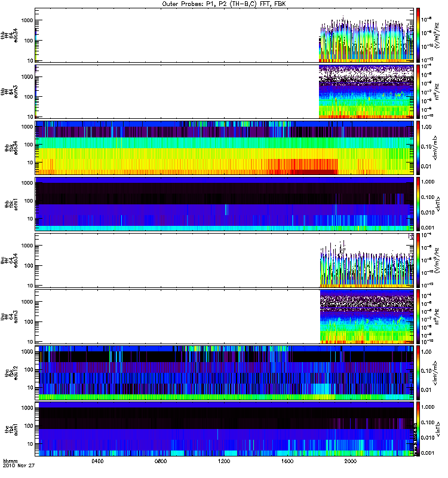Click the 'thb fff 64 edc34' y-axis title
Image resolution: width=448 pixels, height=478 pixels.
(10, 35)
